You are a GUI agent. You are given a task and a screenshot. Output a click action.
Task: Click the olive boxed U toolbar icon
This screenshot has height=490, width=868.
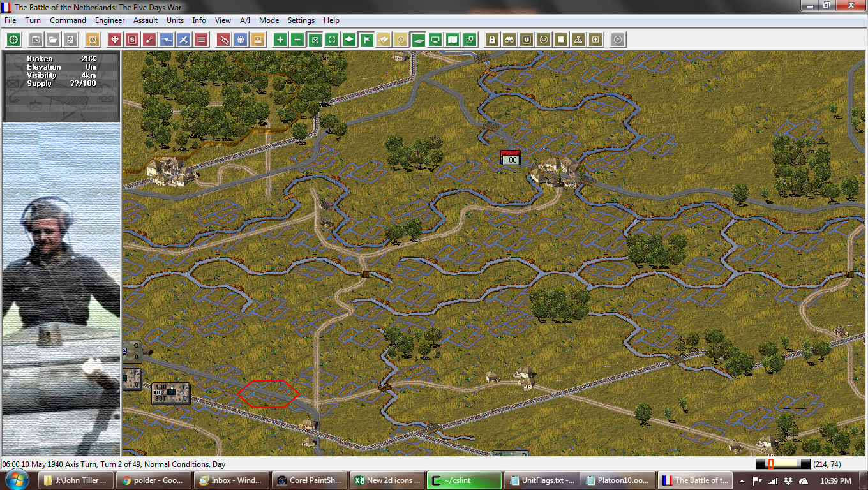527,40
